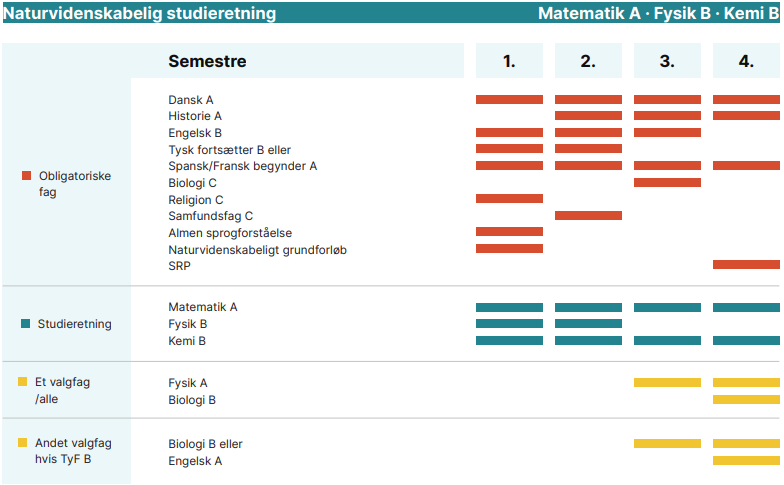The image size is (784, 485).
Task: Click Fysik A yellow bar in semester 3
Action: tap(667, 382)
